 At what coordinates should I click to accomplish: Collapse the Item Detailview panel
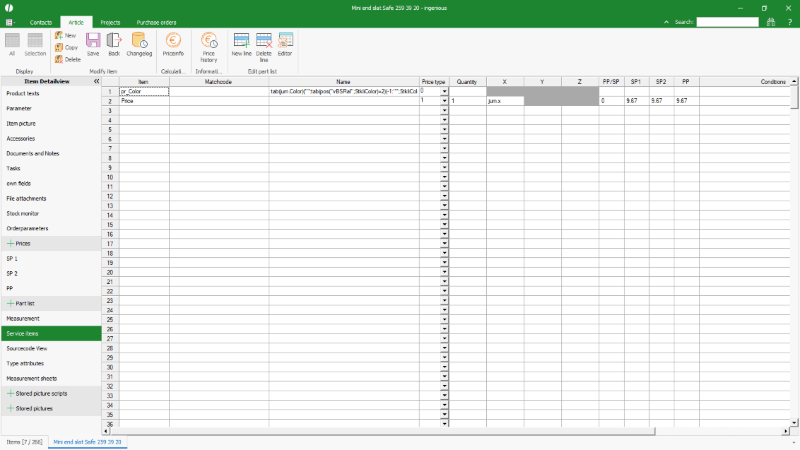tap(96, 81)
